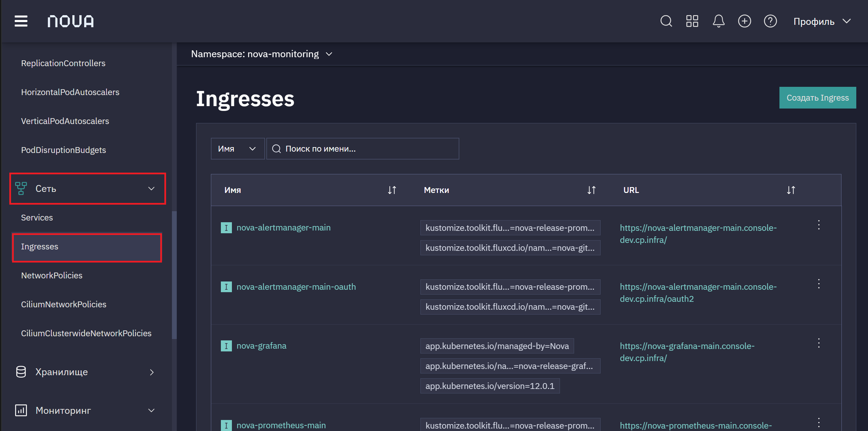Click the plus circle add icon

tap(744, 21)
